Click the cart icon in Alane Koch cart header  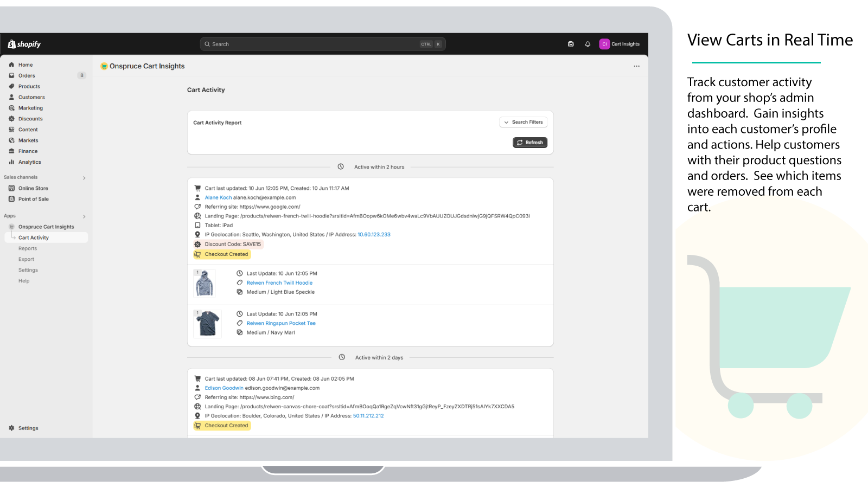[x=197, y=188]
